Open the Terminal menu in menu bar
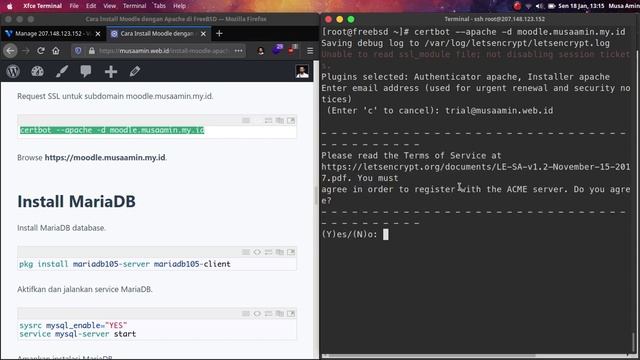The width and height of the screenshot is (640, 360). (135, 6)
